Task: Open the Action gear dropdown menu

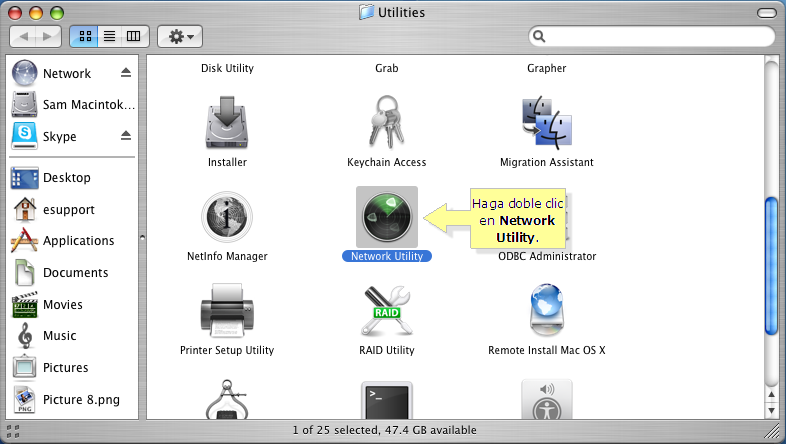Action: coord(180,36)
